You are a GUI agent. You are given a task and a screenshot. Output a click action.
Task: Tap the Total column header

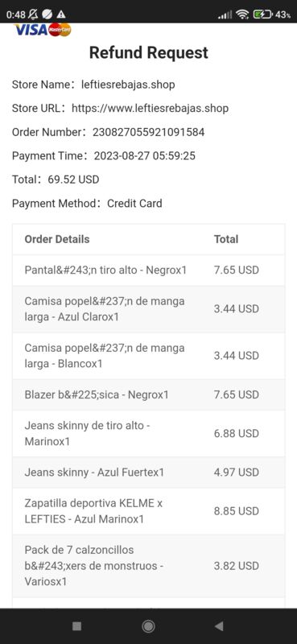tap(226, 239)
